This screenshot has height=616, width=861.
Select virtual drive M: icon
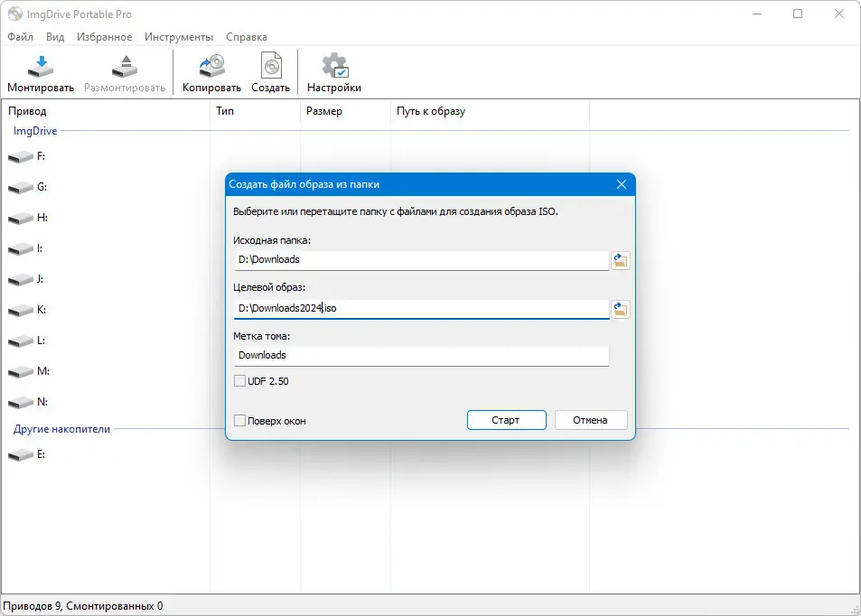pos(21,372)
